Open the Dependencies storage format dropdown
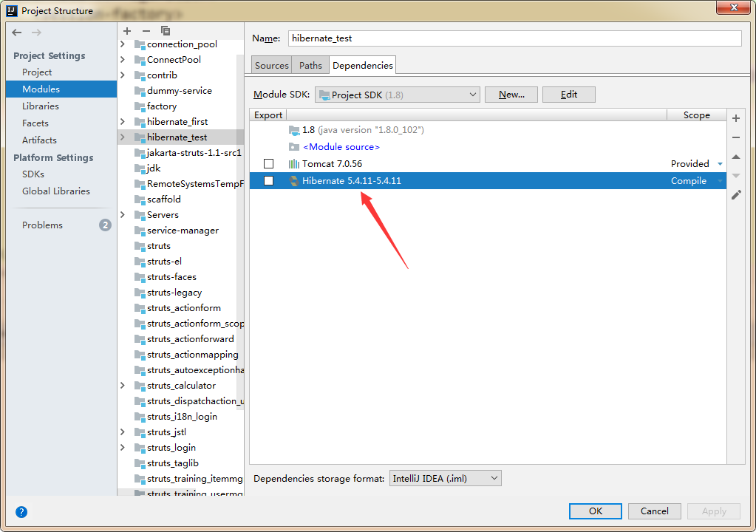 [445, 479]
